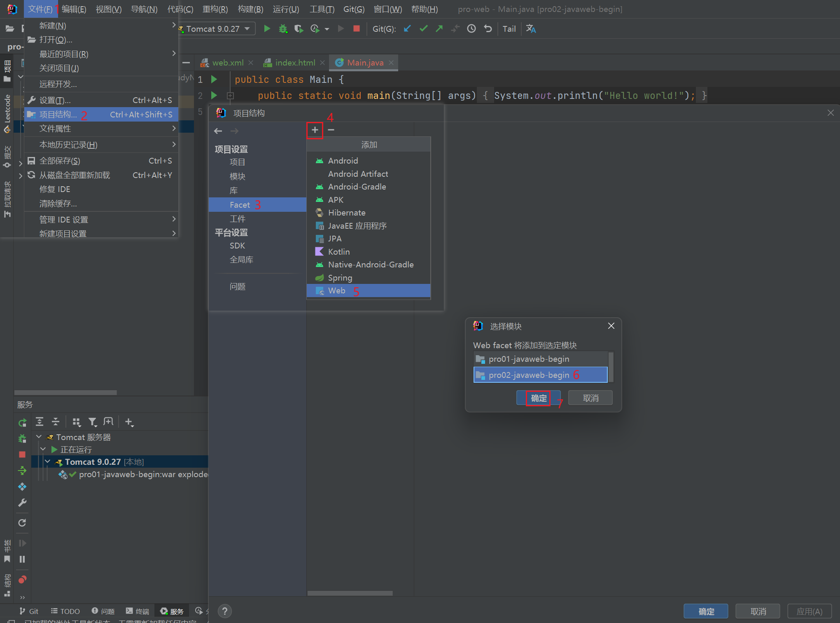The image size is (840, 623).
Task: Collapse 正在运行 tree node
Action: click(x=43, y=449)
